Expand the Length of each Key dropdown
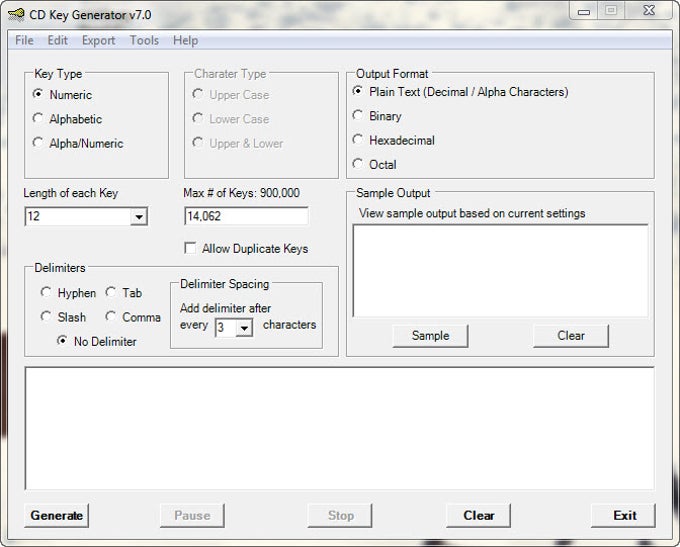Viewport: 680px width, 547px height. pos(138,217)
